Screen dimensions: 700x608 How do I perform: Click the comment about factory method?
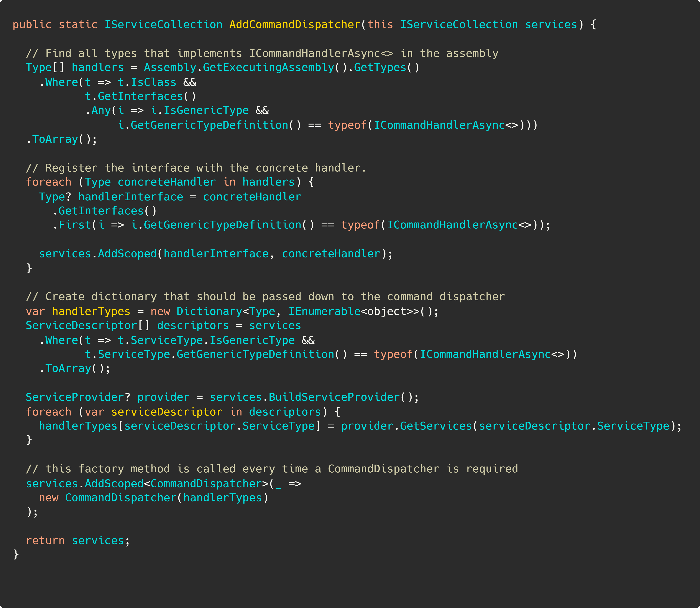pyautogui.click(x=271, y=468)
